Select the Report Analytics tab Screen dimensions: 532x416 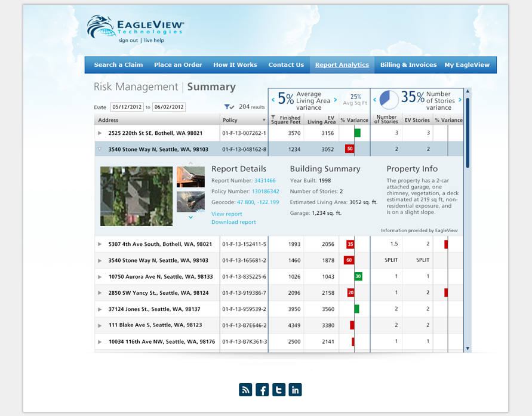tap(342, 64)
